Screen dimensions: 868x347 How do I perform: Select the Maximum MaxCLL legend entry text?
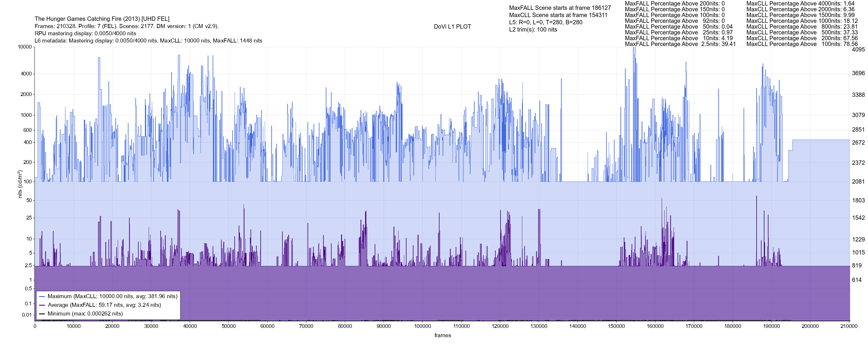pos(112,296)
